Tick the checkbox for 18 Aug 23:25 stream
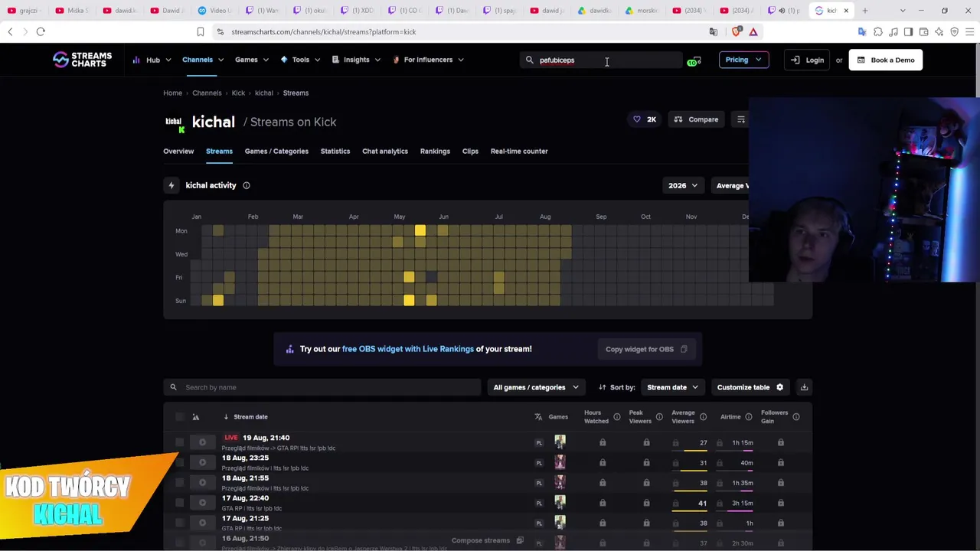The image size is (980, 551). 180,462
